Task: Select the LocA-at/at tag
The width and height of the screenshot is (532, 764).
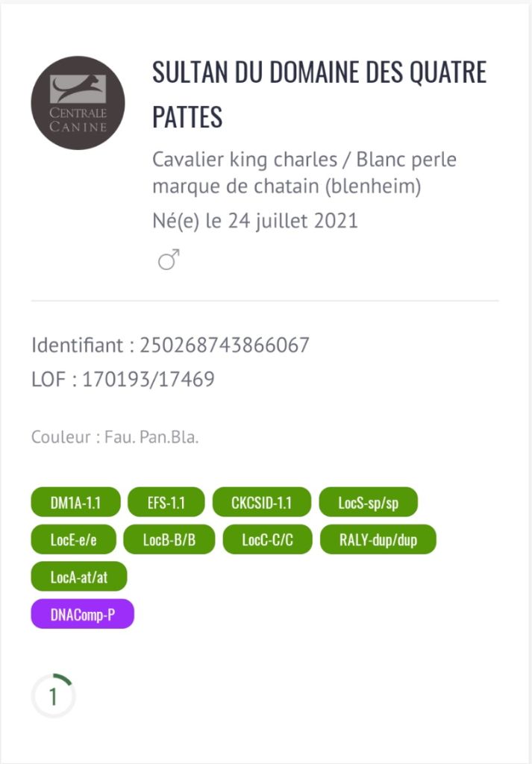Action: 79,576
